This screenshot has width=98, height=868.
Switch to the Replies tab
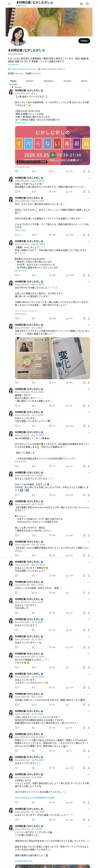[30, 81]
